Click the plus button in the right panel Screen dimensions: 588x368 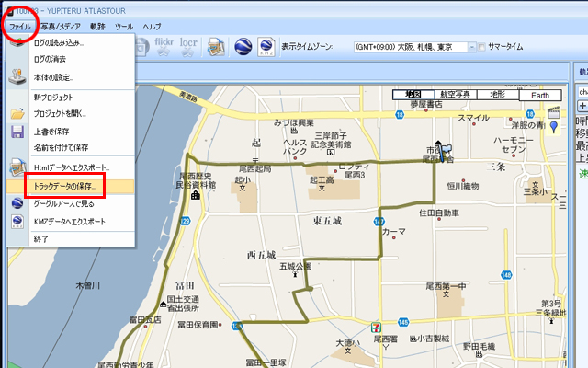582,106
